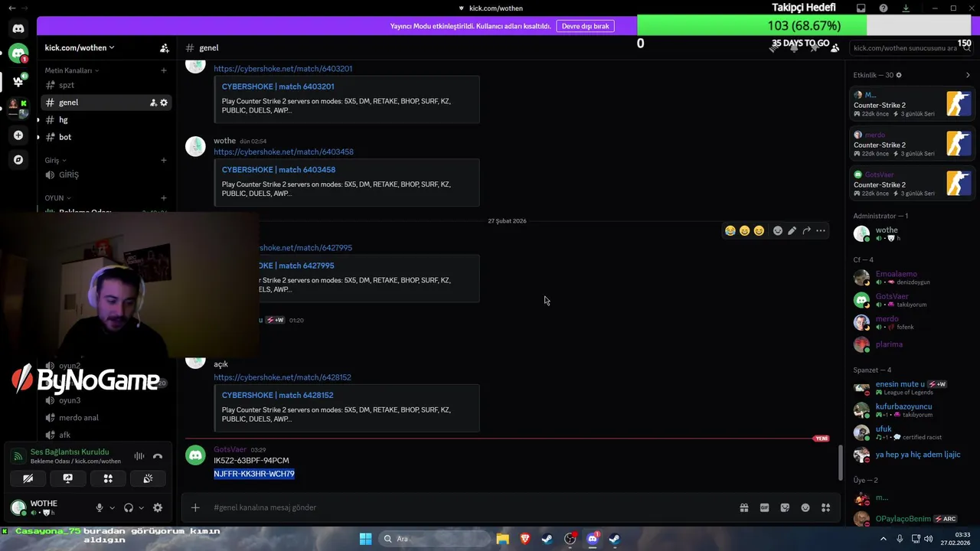Select the genel text channel

[106, 103]
